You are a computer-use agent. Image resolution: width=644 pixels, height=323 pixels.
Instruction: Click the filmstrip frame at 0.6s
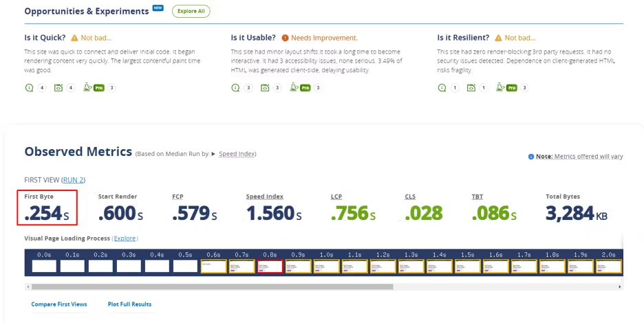[213, 266]
